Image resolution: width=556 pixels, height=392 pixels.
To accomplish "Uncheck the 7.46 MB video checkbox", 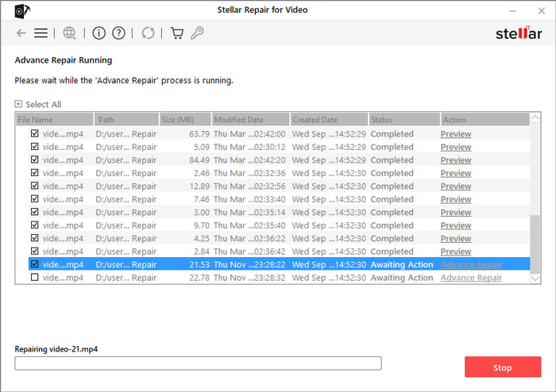I will click(35, 199).
